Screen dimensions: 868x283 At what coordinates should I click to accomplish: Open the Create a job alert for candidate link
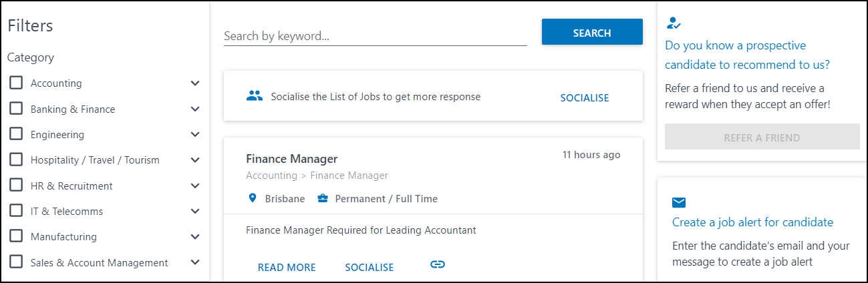[752, 222]
